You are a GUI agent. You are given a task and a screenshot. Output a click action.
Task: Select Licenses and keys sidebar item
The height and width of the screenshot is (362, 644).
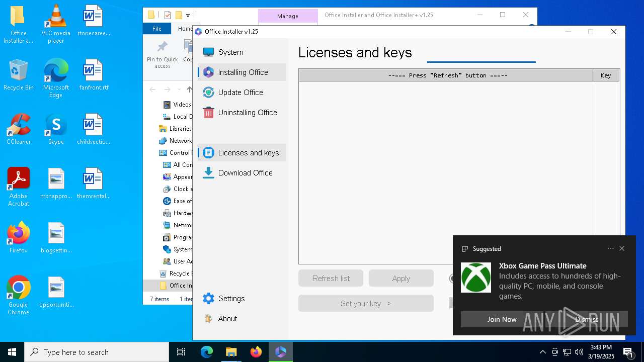pyautogui.click(x=242, y=153)
